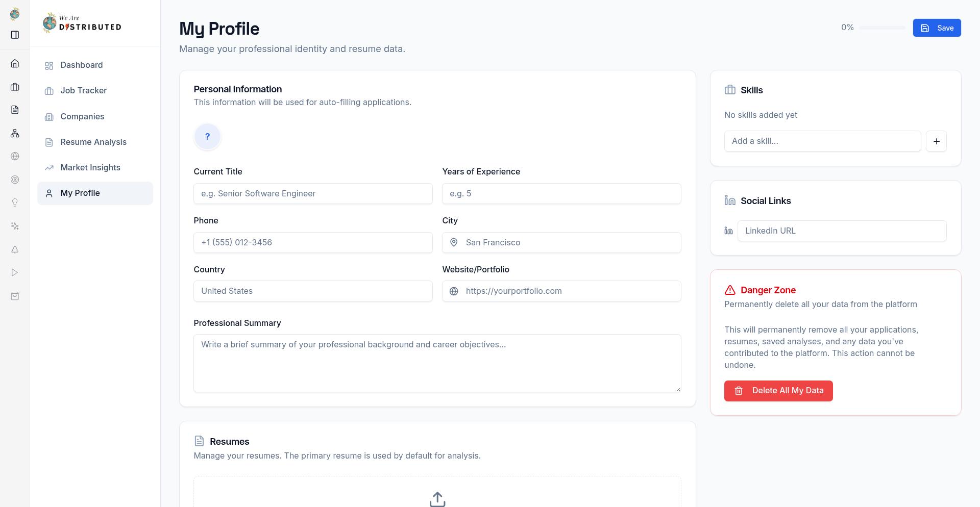
Task: Click the network/org-chart icon in the sidebar
Action: (15, 133)
